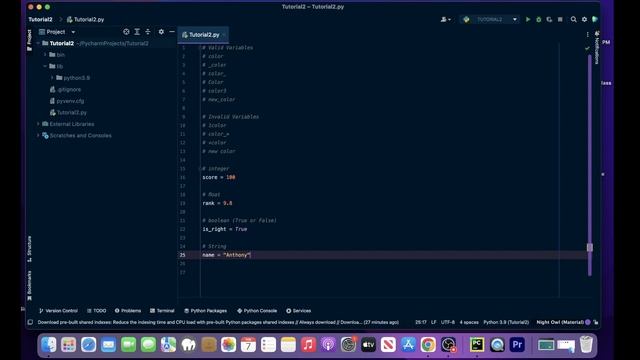Image resolution: width=640 pixels, height=360 pixels.
Task: Run with coverage icon in the toolbar
Action: click(549, 19)
